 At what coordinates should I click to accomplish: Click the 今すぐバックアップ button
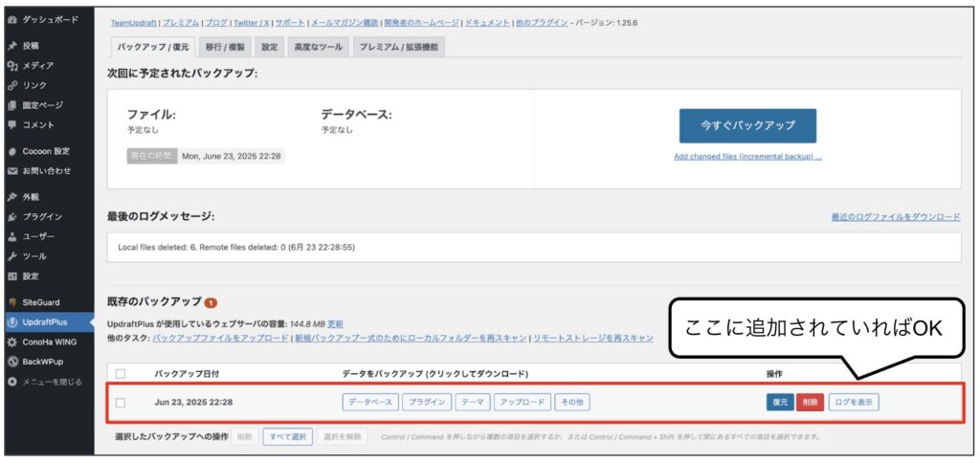coord(747,125)
